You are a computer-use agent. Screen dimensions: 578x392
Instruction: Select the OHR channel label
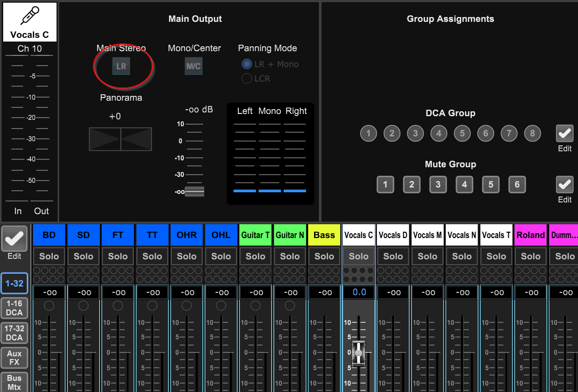tap(187, 235)
